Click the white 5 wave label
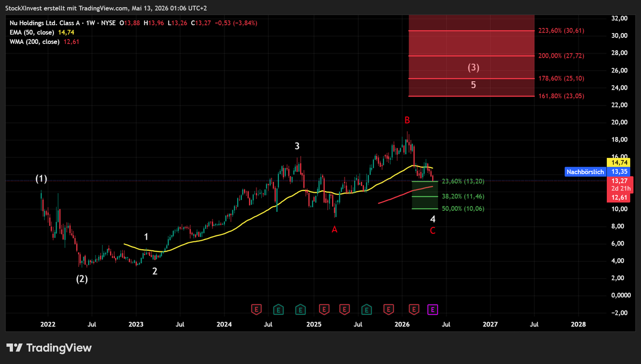 click(x=473, y=84)
